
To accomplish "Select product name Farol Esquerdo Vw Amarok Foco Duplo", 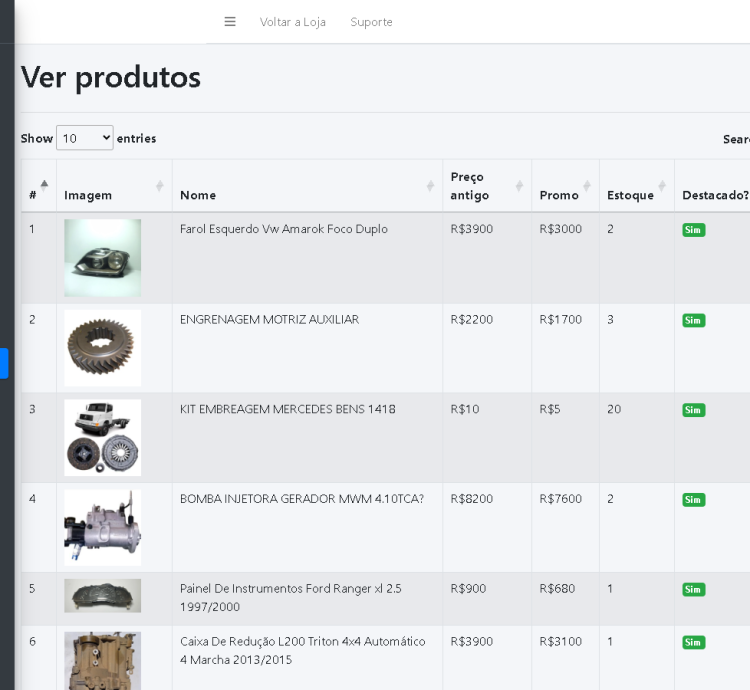I will click(x=284, y=229).
